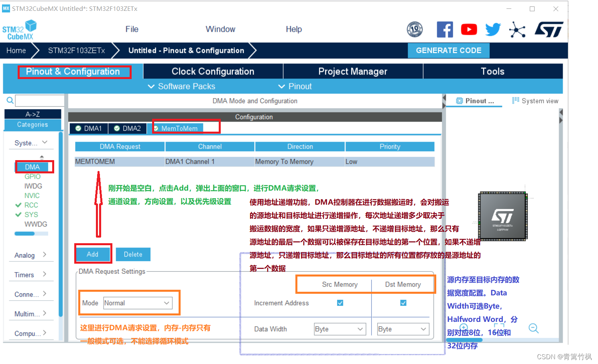Viewport: 598px width, 364px height.
Task: Click the Direction column header
Action: point(300,146)
